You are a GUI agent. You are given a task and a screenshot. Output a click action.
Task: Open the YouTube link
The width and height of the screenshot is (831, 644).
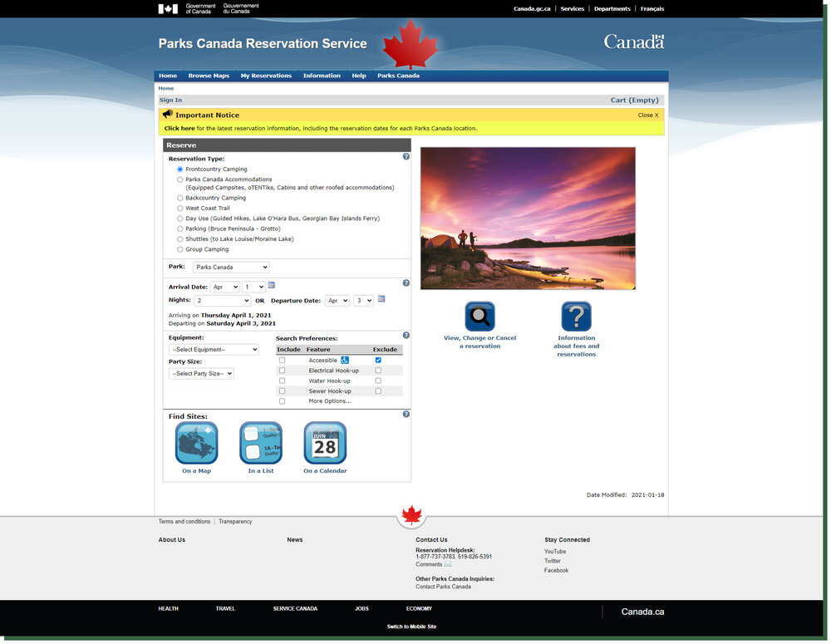[555, 552]
